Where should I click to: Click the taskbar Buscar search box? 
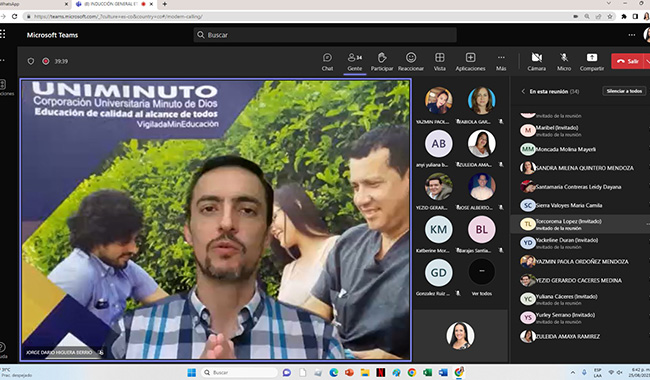tap(239, 373)
